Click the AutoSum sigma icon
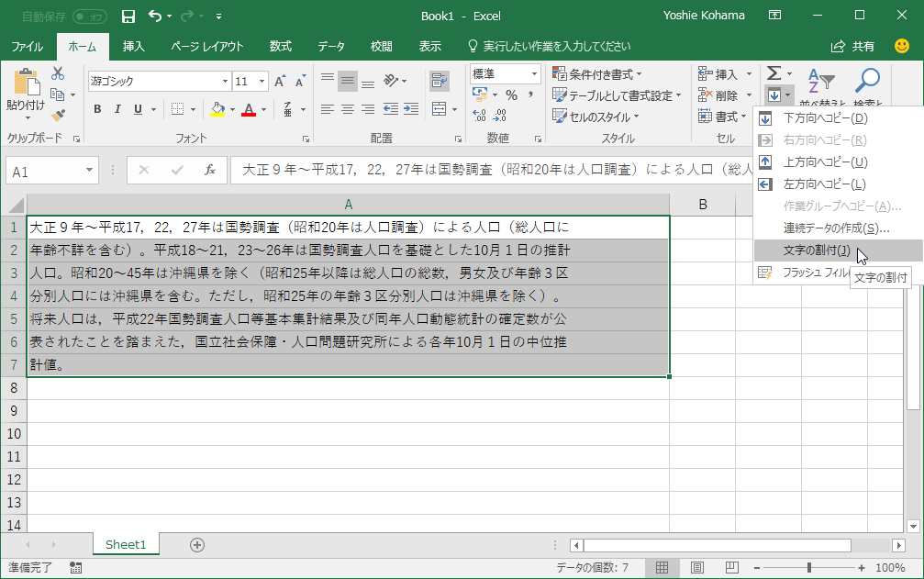The height and width of the screenshot is (579, 924). click(x=774, y=73)
